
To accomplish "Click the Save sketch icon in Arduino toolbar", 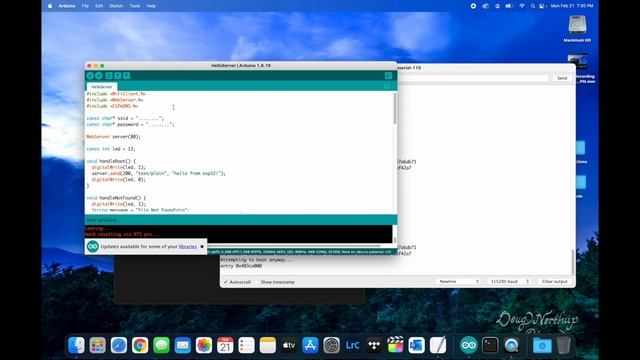I will pyautogui.click(x=127, y=76).
